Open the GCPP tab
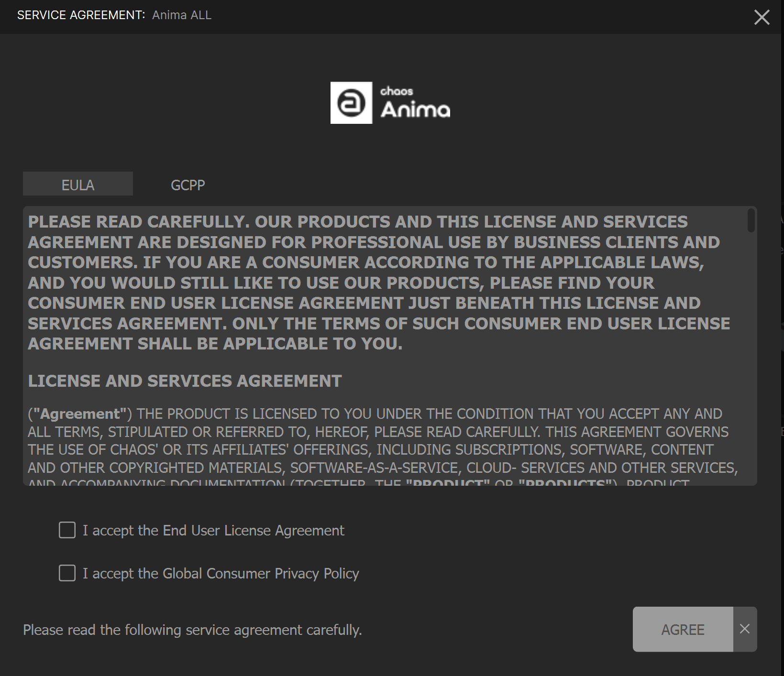 click(188, 185)
